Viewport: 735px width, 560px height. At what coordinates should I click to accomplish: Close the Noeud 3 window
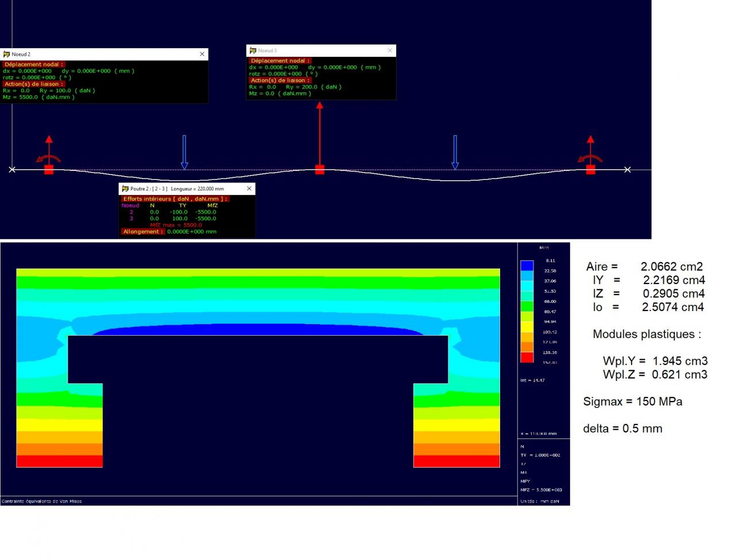pos(390,50)
